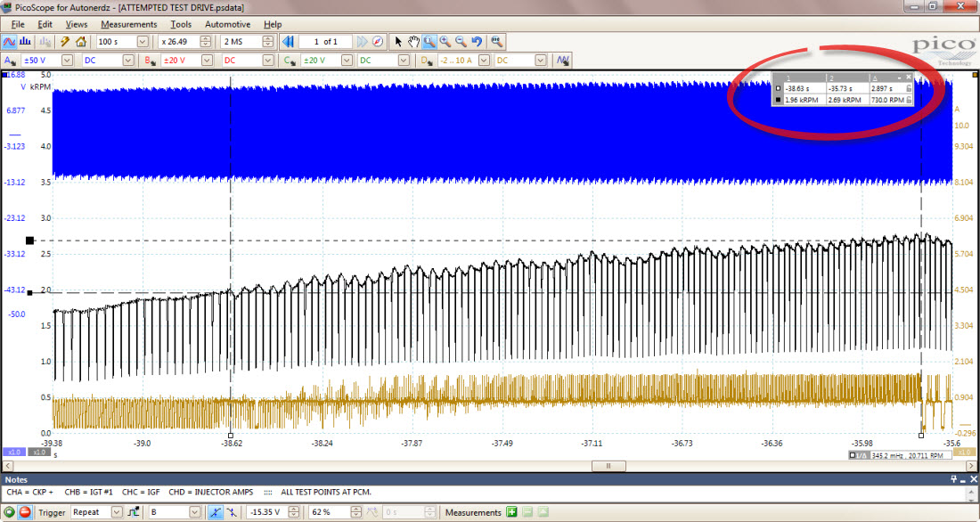Open Channel B options button
980x522 pixels.
[x=150, y=61]
